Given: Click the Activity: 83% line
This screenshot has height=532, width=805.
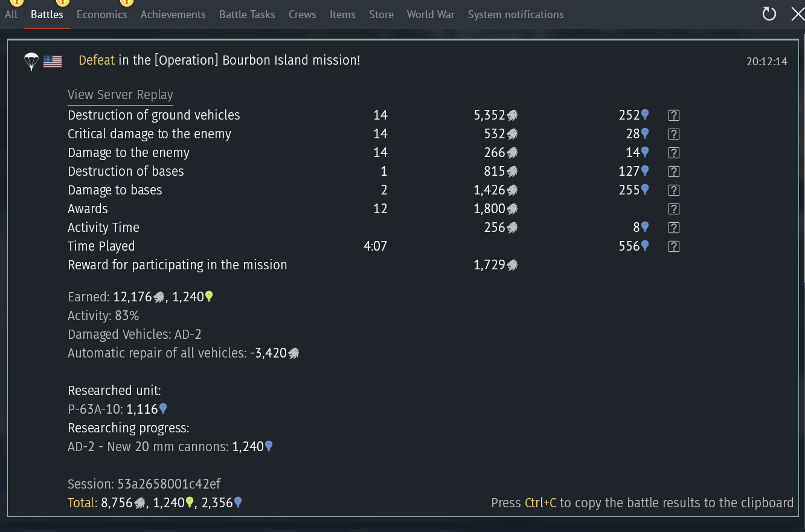Looking at the screenshot, I should [103, 316].
